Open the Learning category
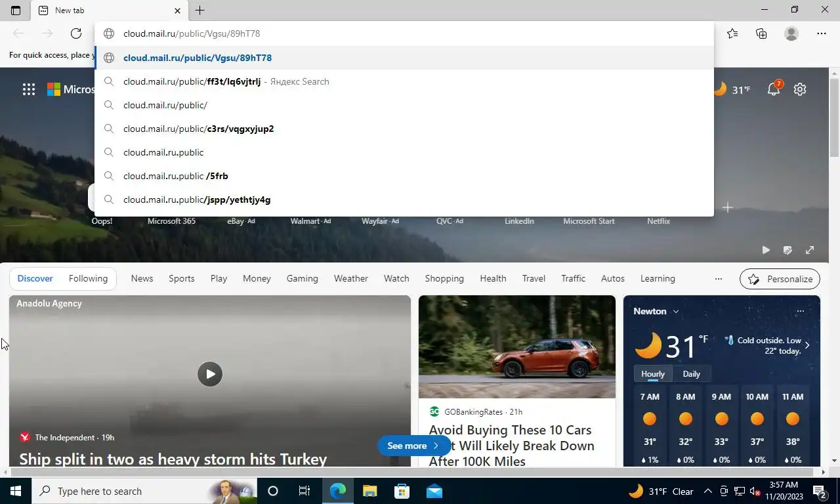 [658, 278]
